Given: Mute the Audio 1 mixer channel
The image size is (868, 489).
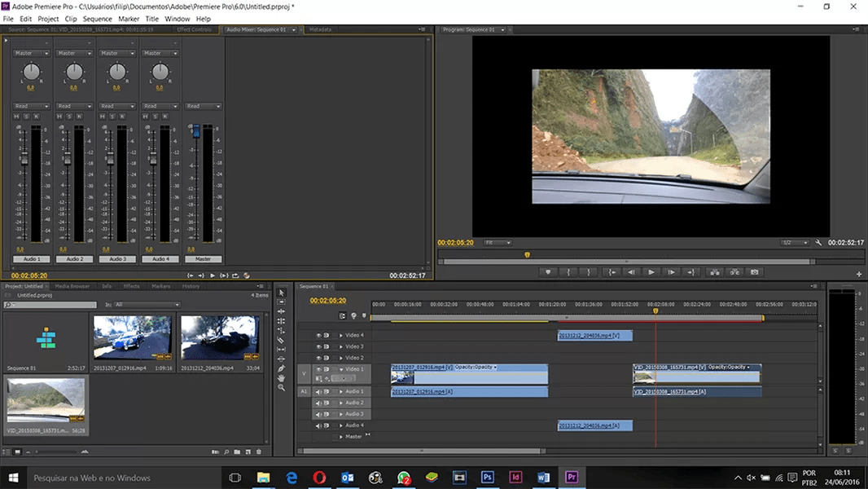Looking at the screenshot, I should tap(15, 117).
